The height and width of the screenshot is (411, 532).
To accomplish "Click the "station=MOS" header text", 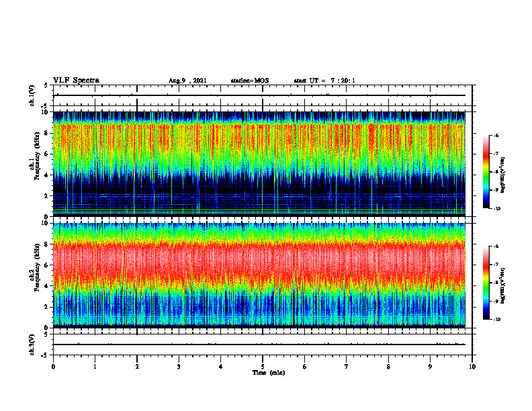I will 250,81.
